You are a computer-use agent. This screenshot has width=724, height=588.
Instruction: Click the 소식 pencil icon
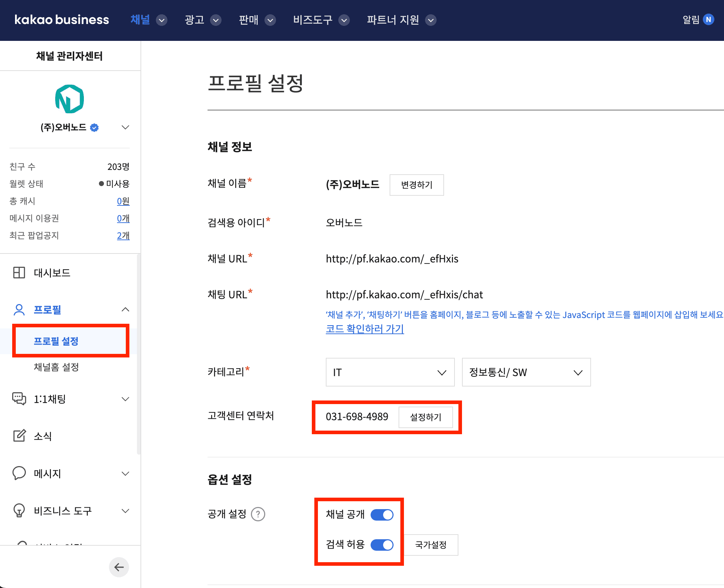click(x=19, y=436)
